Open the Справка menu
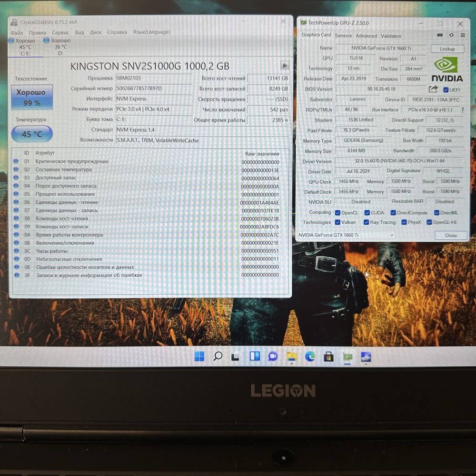Screen dimensions: 476x476 click(x=117, y=32)
